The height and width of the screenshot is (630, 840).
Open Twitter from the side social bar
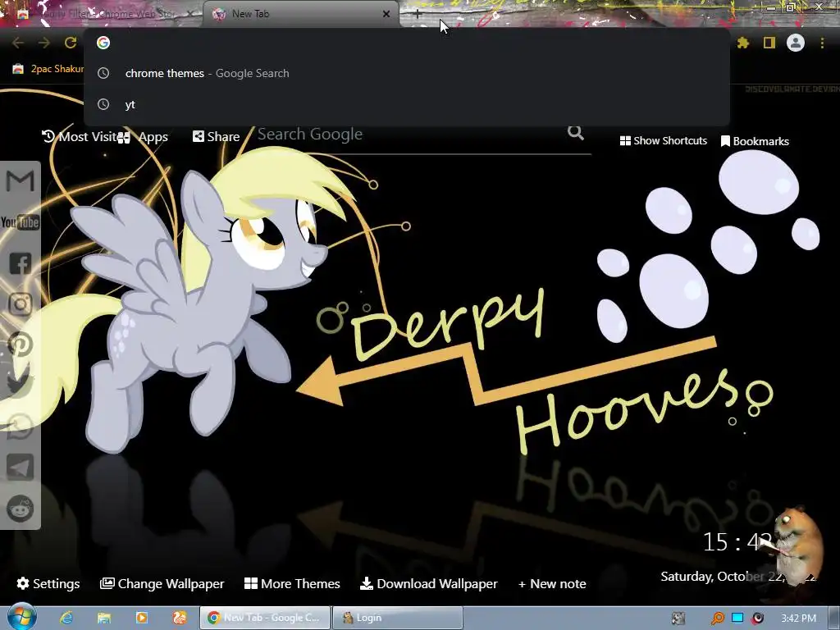20,385
